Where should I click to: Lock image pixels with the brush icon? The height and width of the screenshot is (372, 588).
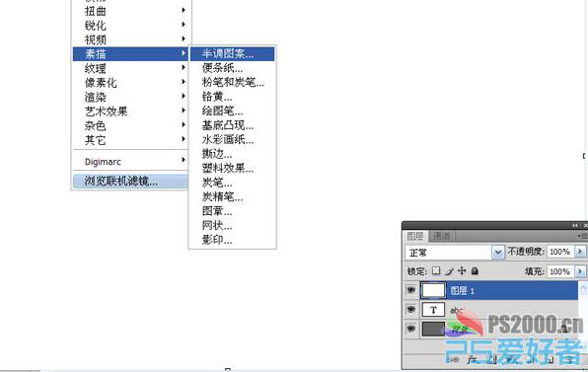449,271
